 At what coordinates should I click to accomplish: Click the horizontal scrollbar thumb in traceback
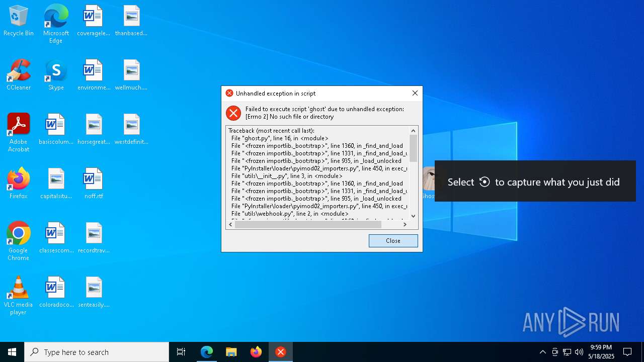point(308,224)
